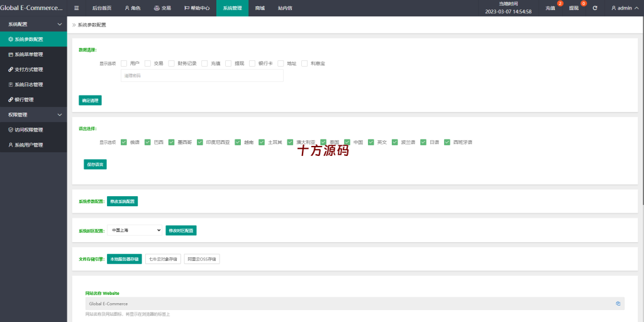The height and width of the screenshot is (322, 644).
Task: Uncheck the 越南 language checkbox
Action: pyautogui.click(x=238, y=143)
